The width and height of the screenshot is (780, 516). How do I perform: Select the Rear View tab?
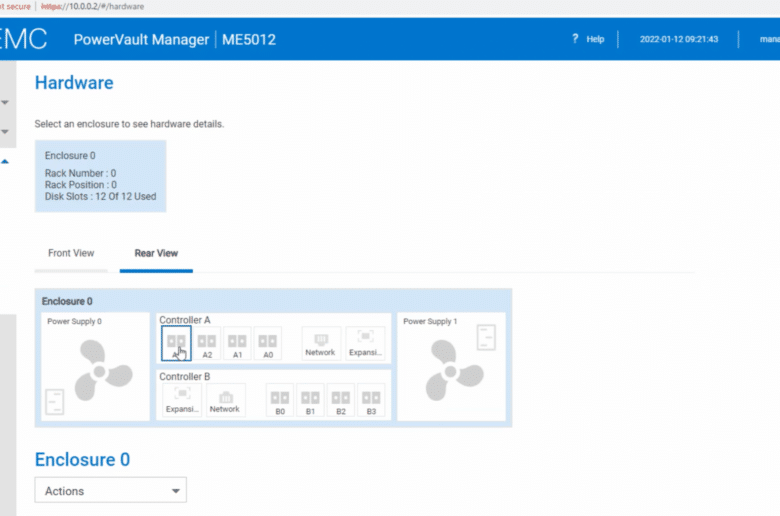pyautogui.click(x=156, y=253)
